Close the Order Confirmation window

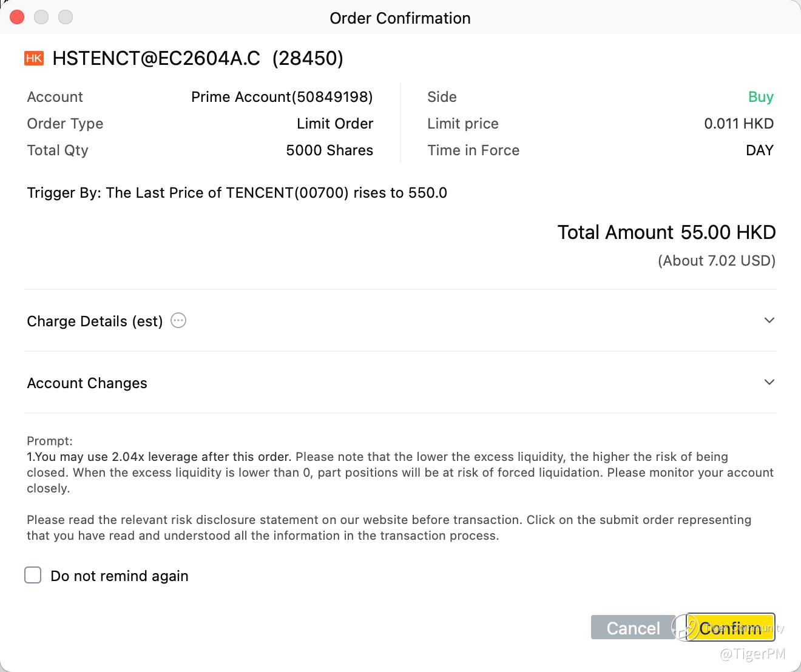point(17,17)
